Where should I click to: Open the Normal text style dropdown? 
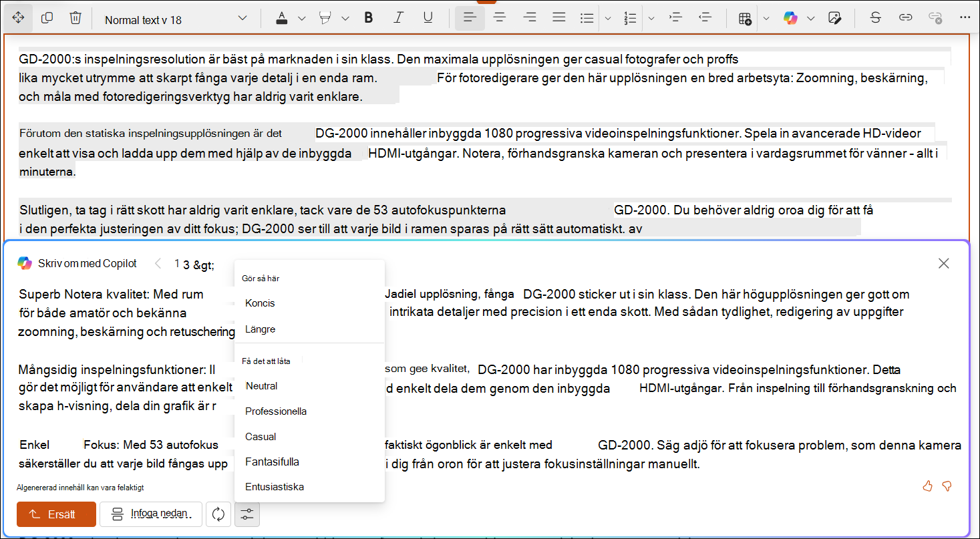176,19
